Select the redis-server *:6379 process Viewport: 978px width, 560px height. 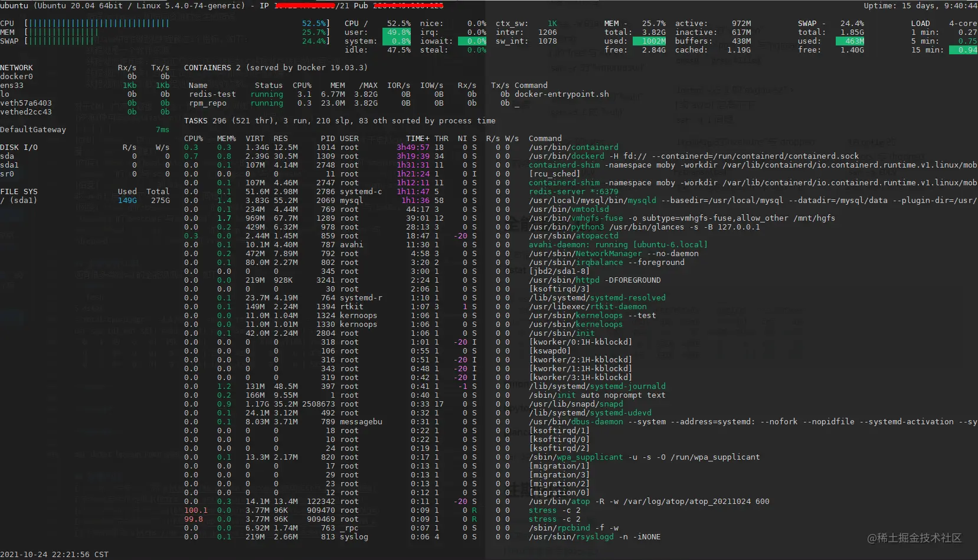[573, 192]
